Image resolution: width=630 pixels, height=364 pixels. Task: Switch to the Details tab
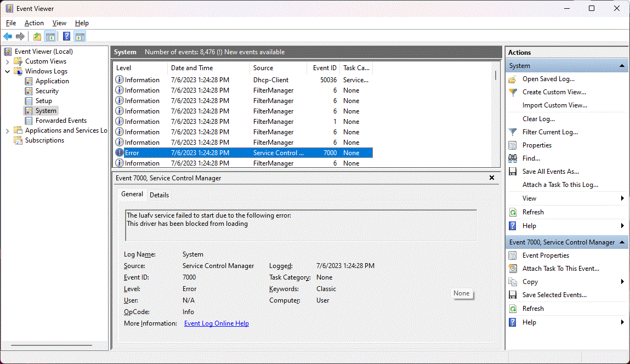tap(159, 195)
